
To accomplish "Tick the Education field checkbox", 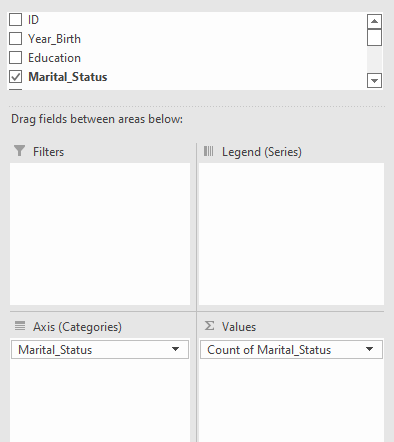I will point(15,58).
